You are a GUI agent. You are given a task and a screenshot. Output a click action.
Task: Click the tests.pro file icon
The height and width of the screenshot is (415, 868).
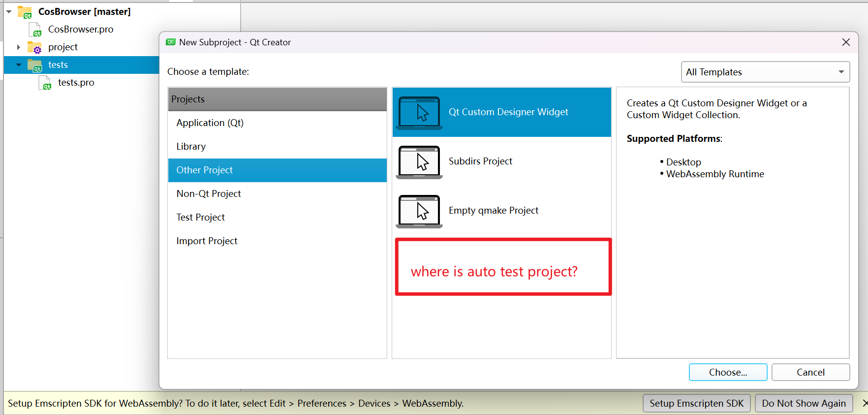click(x=45, y=83)
